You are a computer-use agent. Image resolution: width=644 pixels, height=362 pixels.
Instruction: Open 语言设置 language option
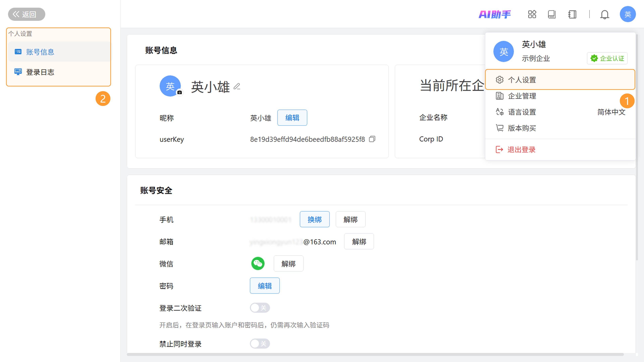tap(522, 112)
